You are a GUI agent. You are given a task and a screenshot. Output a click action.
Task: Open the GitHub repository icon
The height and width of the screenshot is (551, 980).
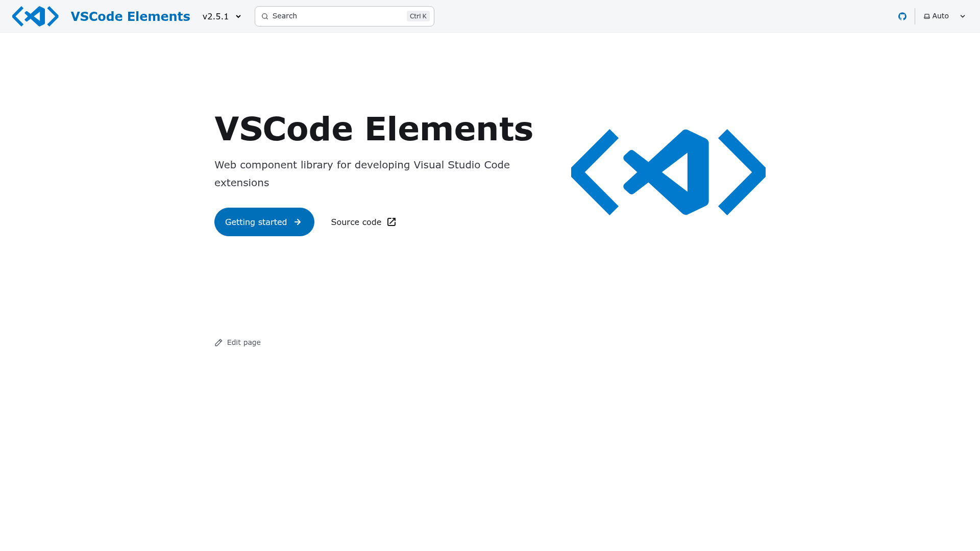(x=902, y=16)
